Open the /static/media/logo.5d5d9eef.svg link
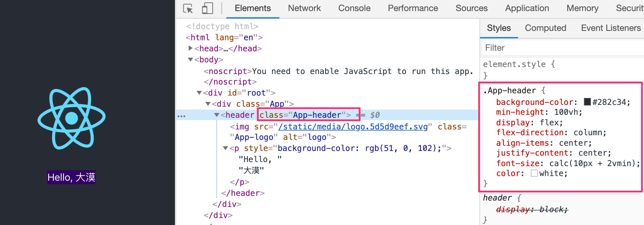This screenshot has height=225, width=644. tap(353, 126)
